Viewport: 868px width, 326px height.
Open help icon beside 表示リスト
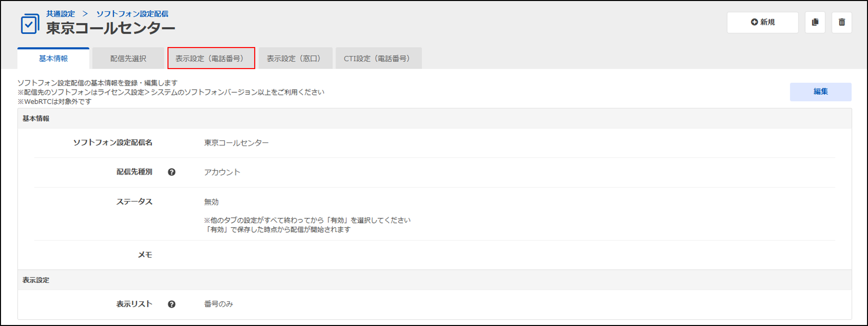[x=171, y=304]
